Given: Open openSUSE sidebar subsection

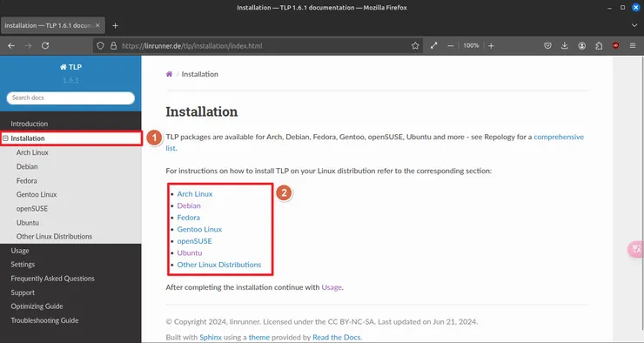Looking at the screenshot, I should click(x=32, y=209).
